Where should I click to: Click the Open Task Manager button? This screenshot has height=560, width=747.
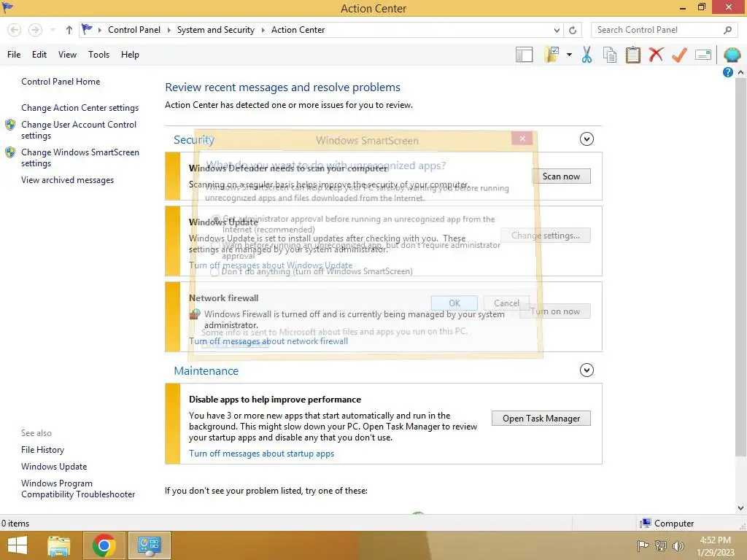point(541,418)
